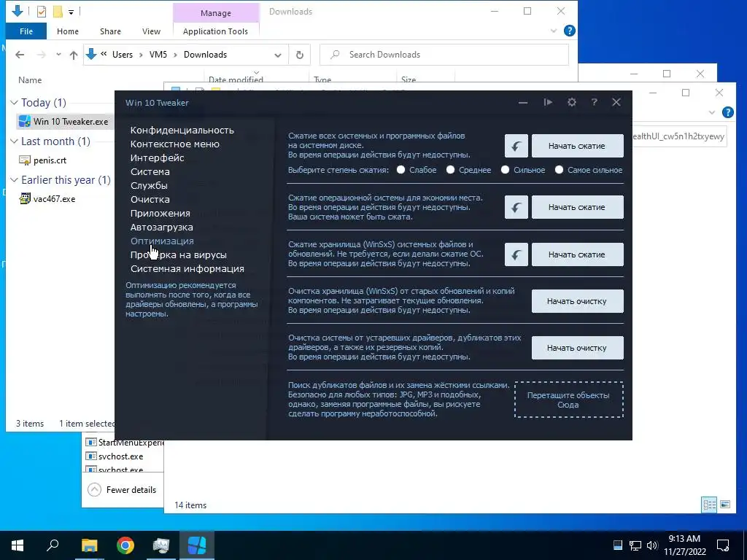Click the Win 10 Tweaker taskbar icon
747x560 pixels.
click(x=197, y=545)
